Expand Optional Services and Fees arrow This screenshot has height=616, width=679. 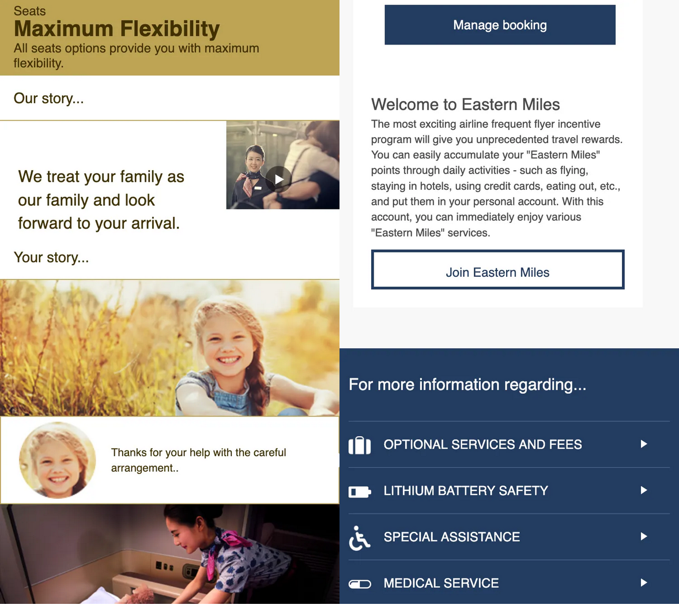pyautogui.click(x=643, y=444)
